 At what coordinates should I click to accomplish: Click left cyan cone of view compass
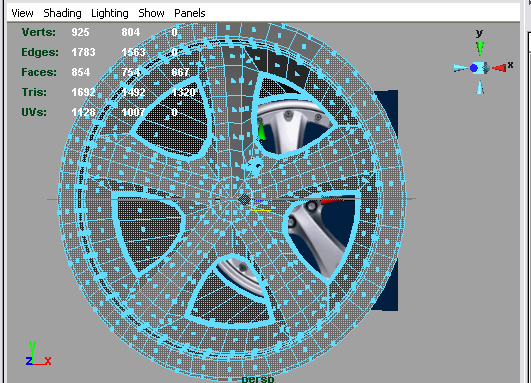[461, 68]
